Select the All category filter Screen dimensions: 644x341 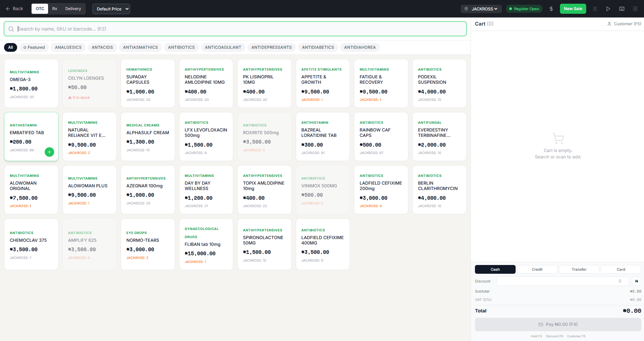click(x=10, y=47)
